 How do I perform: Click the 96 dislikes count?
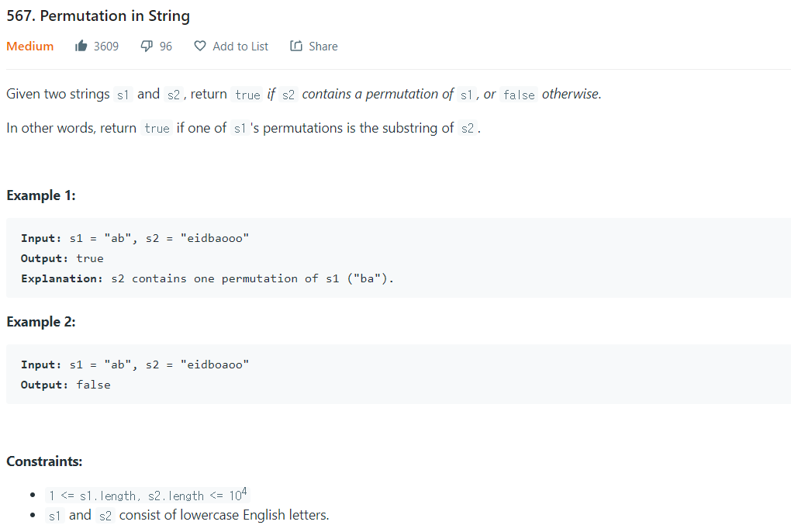point(166,47)
